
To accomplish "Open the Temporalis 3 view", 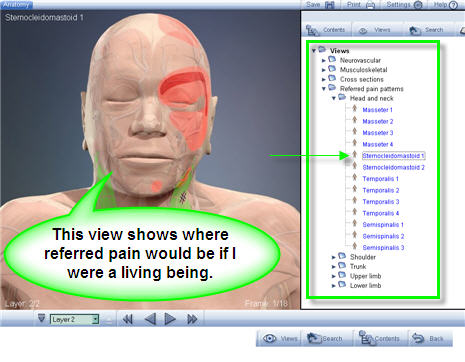I will coord(381,202).
